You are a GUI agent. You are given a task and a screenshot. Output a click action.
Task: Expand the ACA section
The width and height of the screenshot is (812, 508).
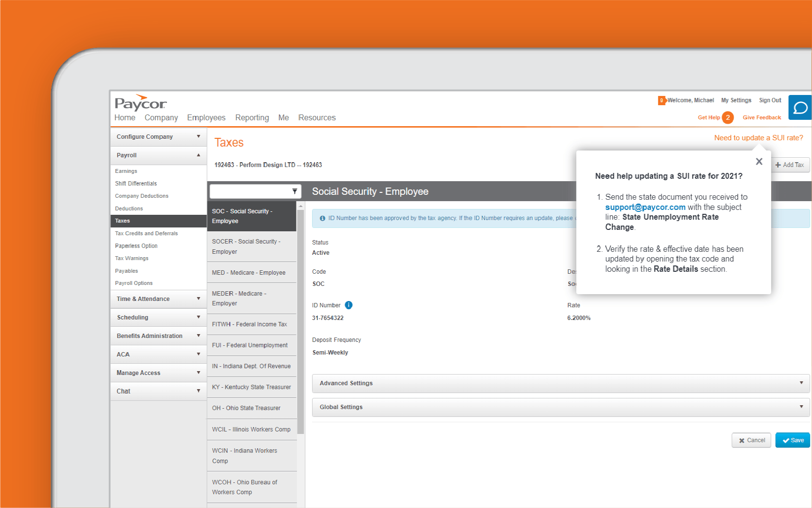159,355
